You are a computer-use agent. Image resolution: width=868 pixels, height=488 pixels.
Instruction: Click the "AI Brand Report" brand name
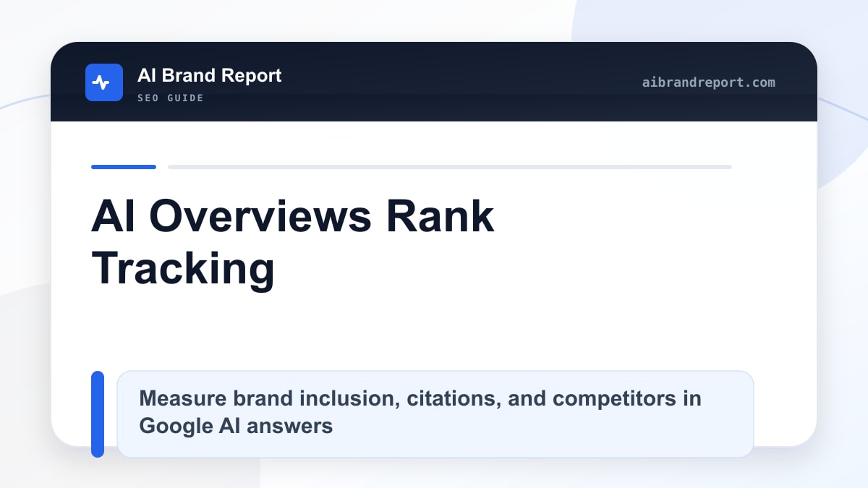click(x=209, y=75)
